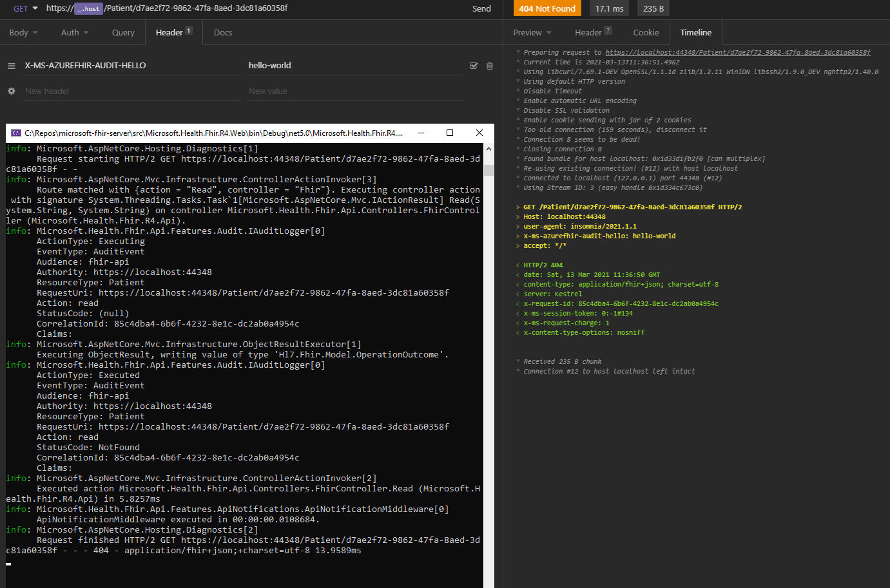Click the command prompt icon in console title bar
The image size is (890, 588).
pyautogui.click(x=17, y=133)
